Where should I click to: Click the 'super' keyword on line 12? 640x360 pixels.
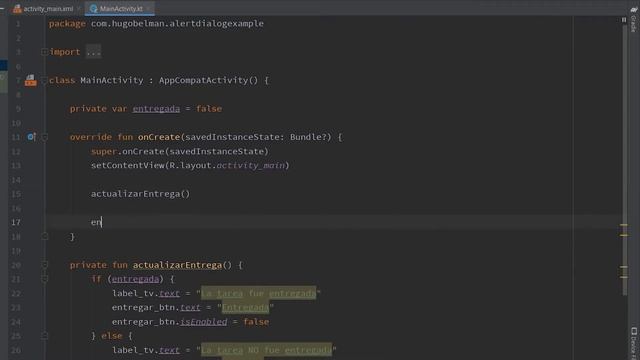pyautogui.click(x=104, y=151)
